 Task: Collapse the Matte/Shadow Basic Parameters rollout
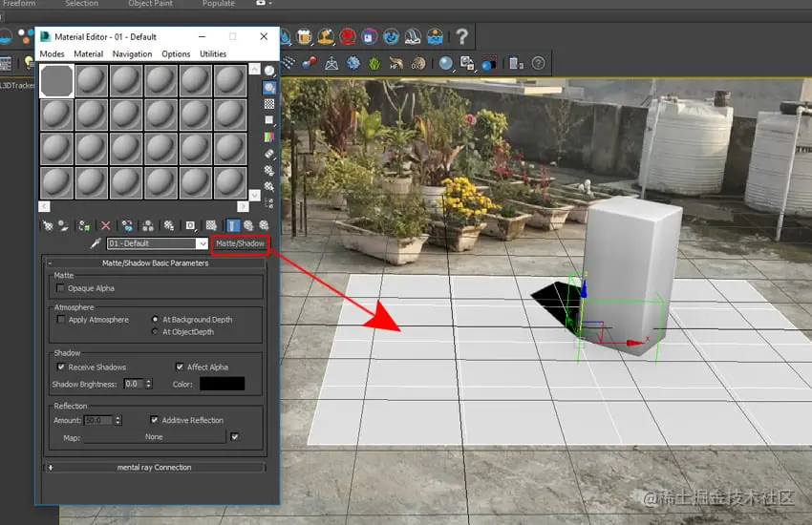tap(155, 262)
